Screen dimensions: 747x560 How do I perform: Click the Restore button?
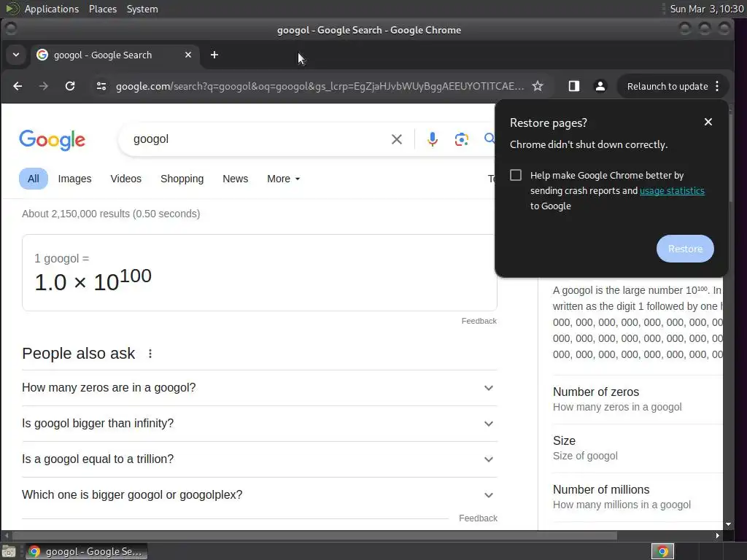click(x=685, y=249)
